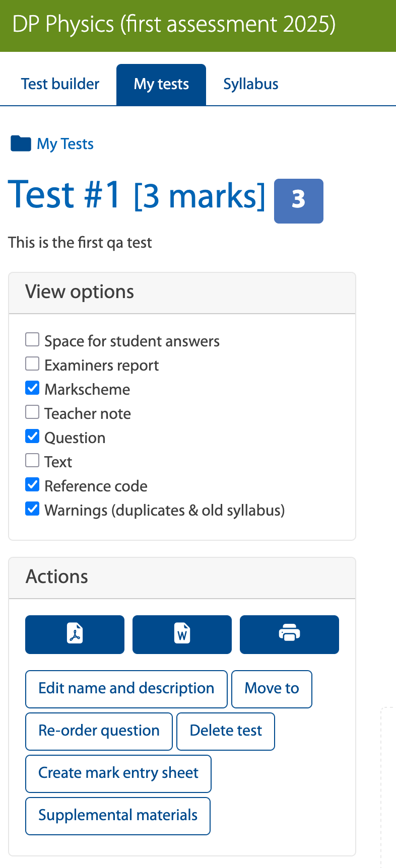Uncheck Warnings for duplicates and old syllabus
This screenshot has width=396, height=868.
pyautogui.click(x=32, y=508)
